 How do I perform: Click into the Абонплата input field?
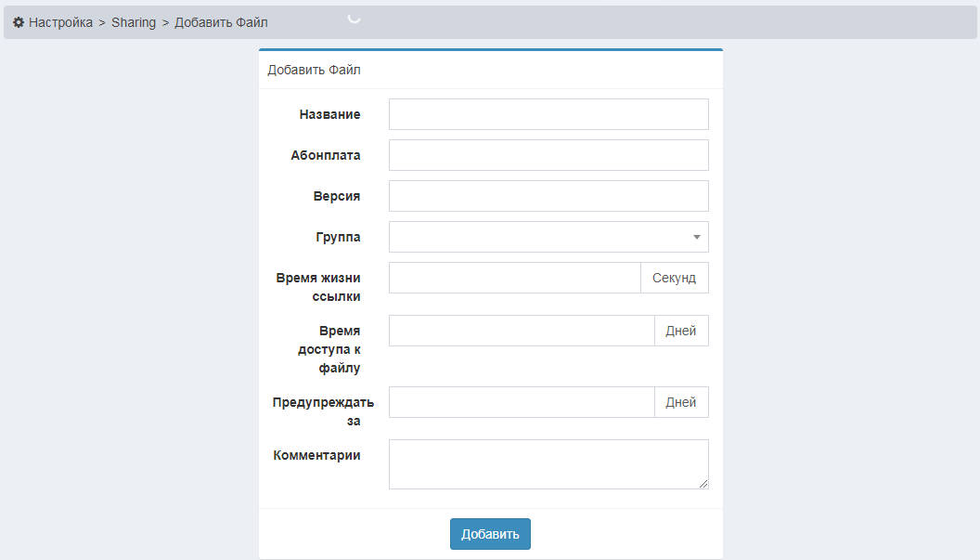pos(548,155)
